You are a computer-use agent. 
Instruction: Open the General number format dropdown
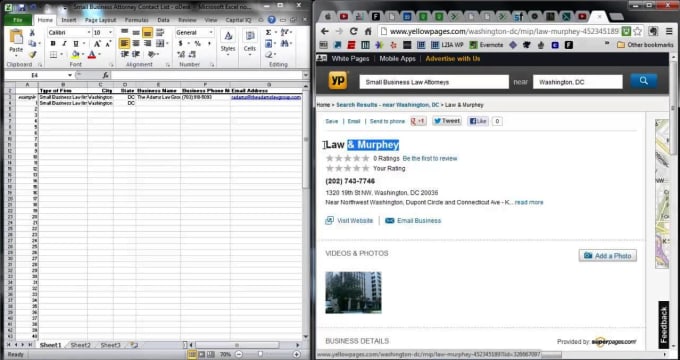[211, 33]
